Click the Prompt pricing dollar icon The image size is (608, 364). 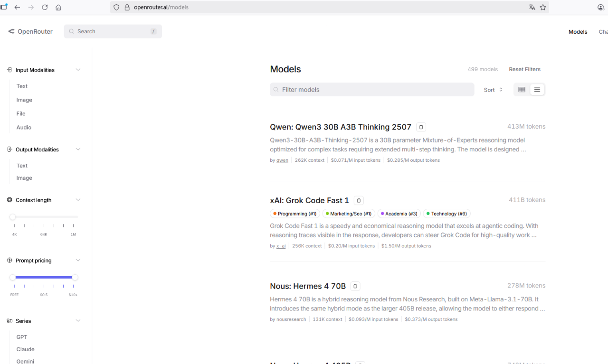[x=9, y=261]
